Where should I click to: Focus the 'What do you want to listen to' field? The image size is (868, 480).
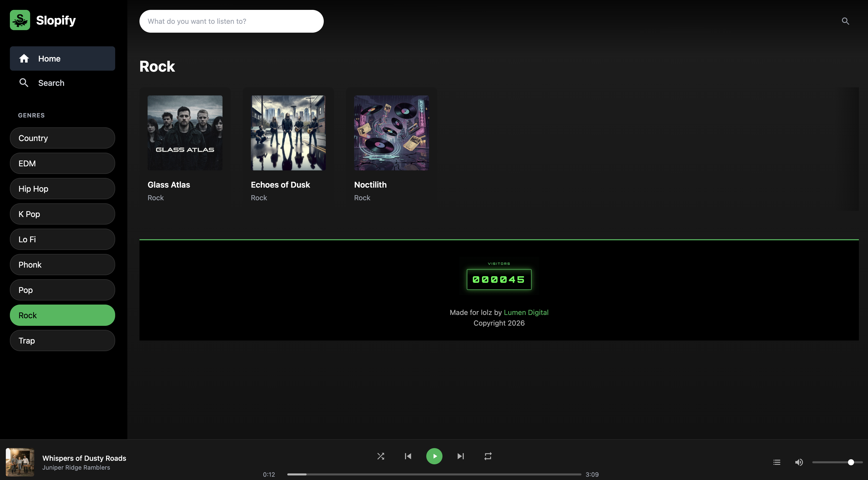tap(231, 21)
